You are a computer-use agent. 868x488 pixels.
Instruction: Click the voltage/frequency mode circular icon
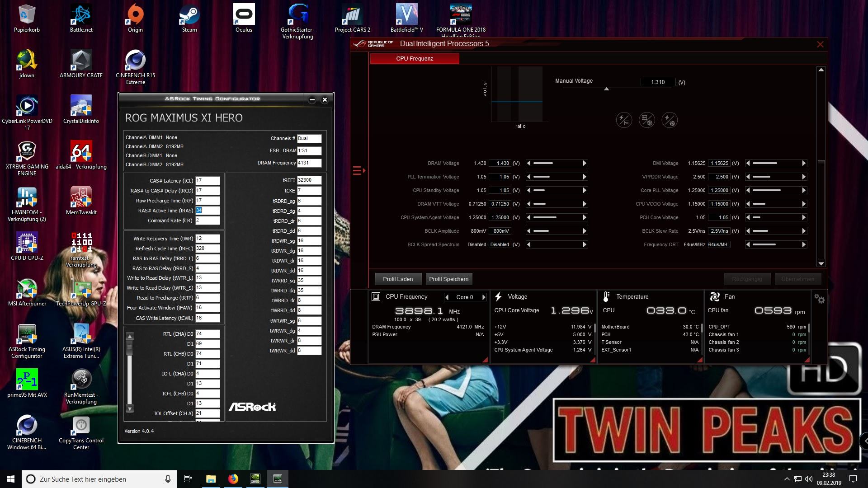click(624, 120)
